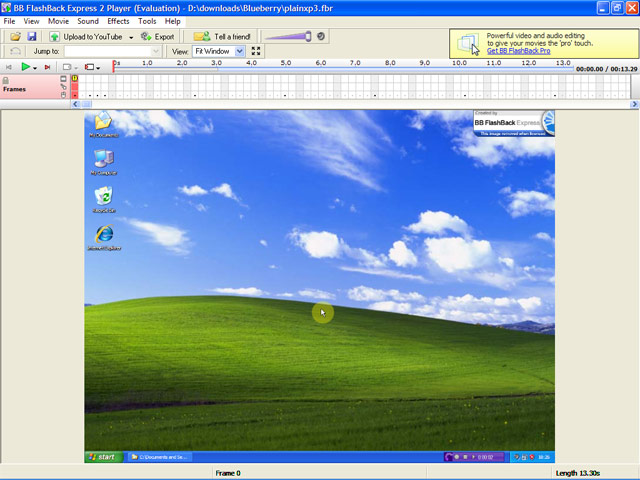Click the key icon on Frames track
The image size is (640, 480).
pos(63,87)
